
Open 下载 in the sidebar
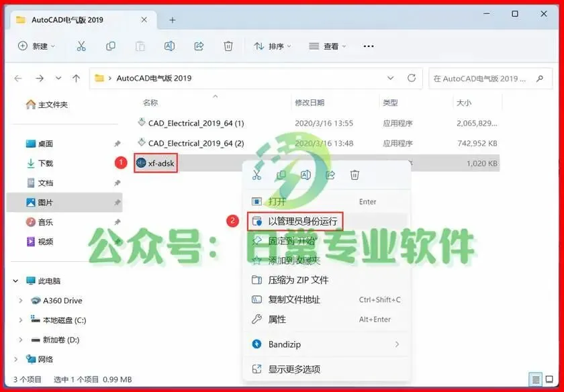[x=40, y=163]
